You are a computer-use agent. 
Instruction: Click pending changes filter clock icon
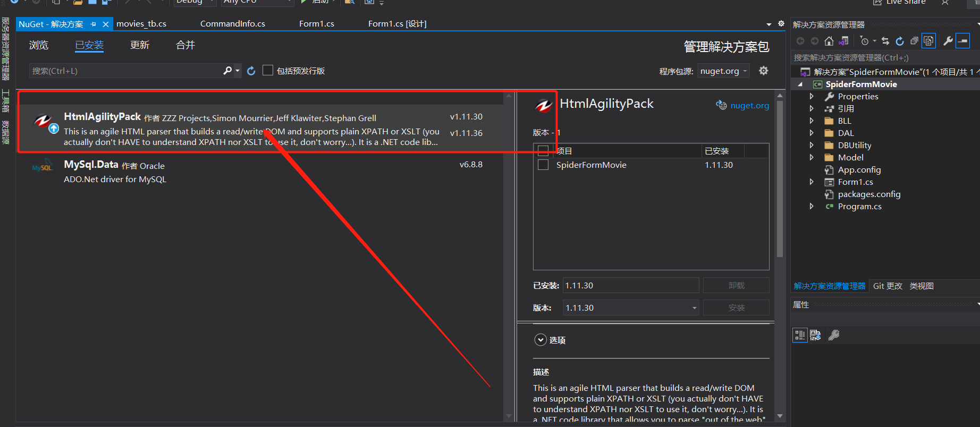pyautogui.click(x=865, y=41)
